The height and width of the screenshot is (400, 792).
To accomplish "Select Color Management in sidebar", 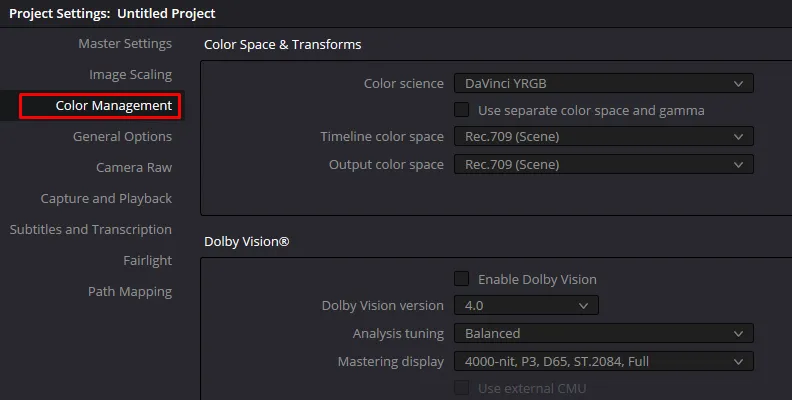I will (113, 106).
